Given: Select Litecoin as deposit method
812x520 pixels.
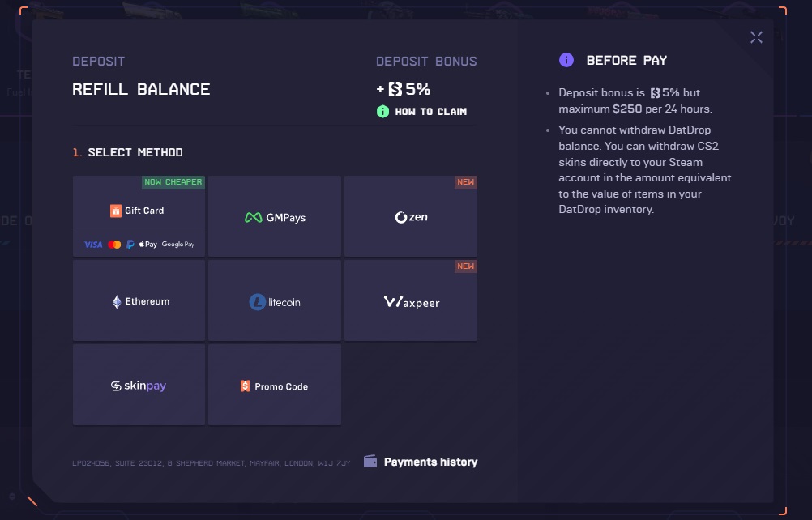Looking at the screenshot, I should pos(274,302).
